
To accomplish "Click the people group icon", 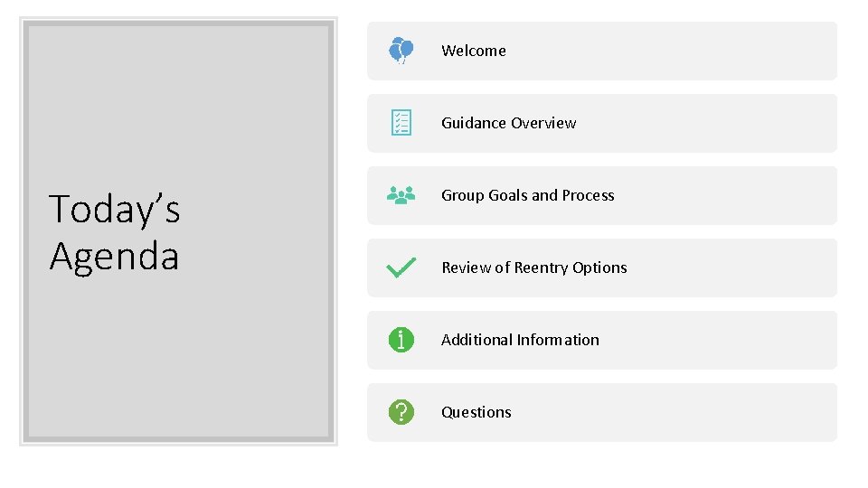I will click(401, 195).
